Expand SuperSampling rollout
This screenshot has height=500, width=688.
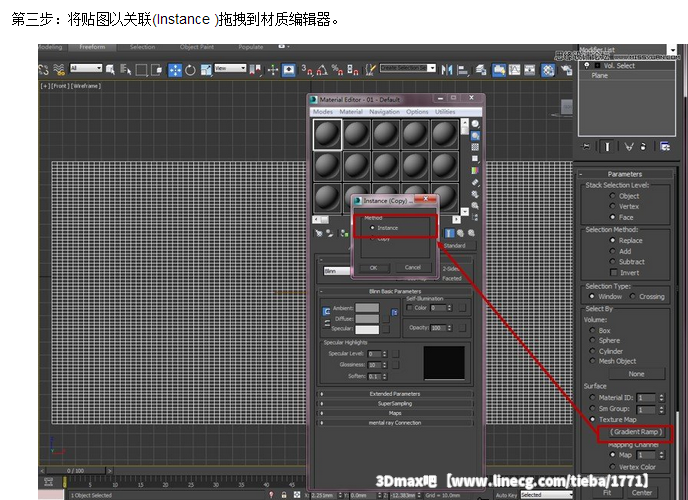[x=394, y=404]
